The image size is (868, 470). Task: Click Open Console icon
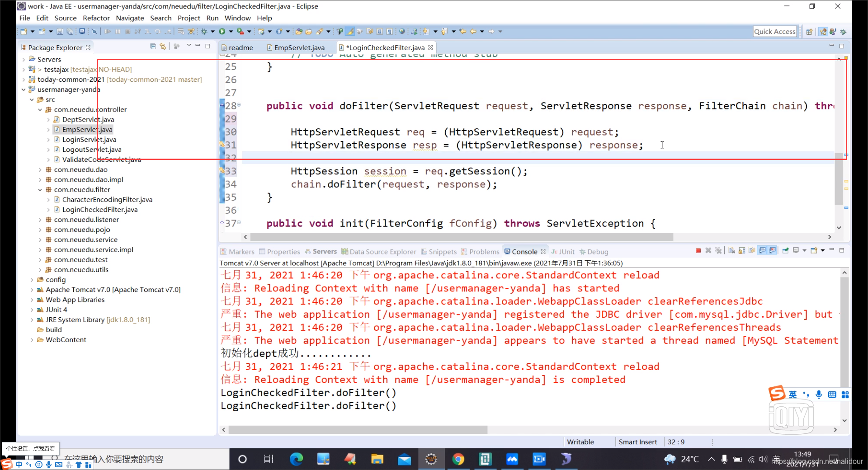click(x=814, y=251)
